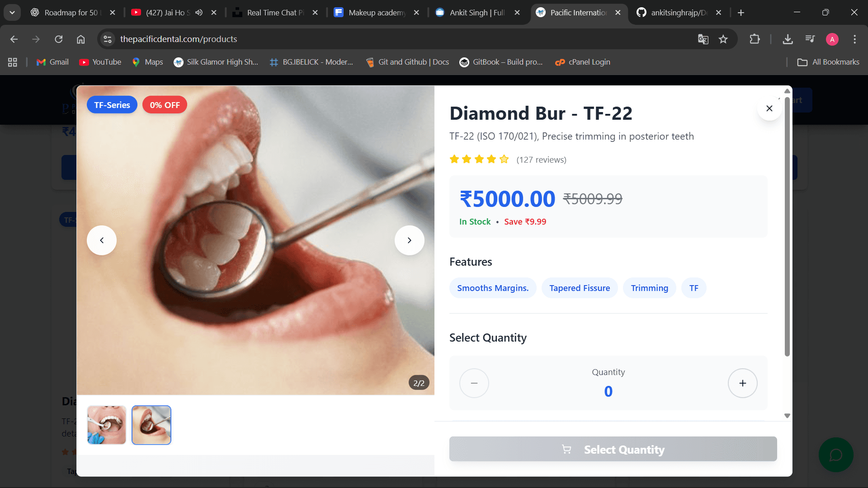
Task: Increase quantity with the plus button
Action: [x=742, y=383]
